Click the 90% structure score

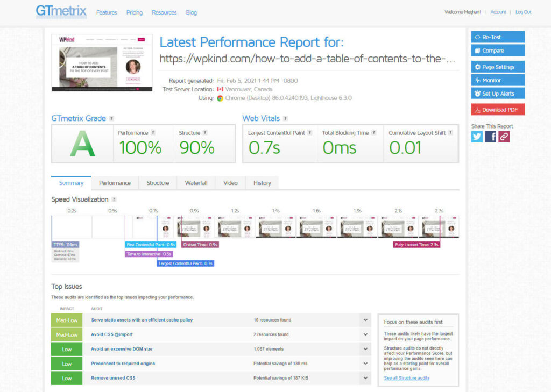[x=197, y=147]
